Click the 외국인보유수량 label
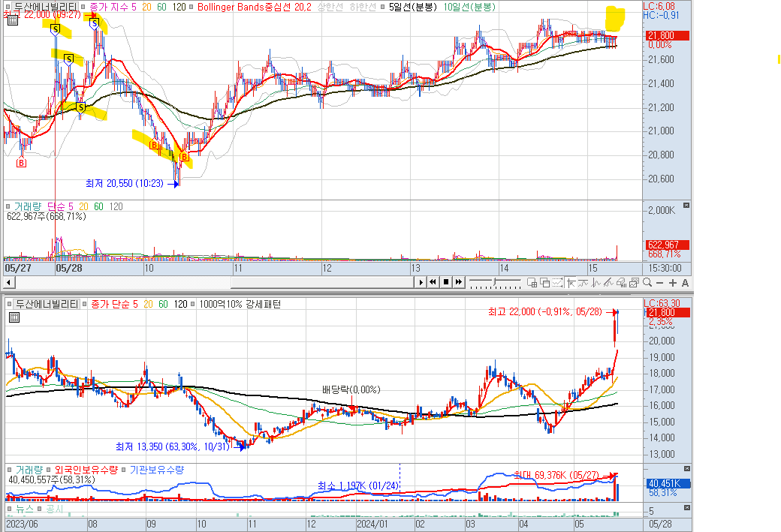The height and width of the screenshot is (532, 781). pos(86,469)
